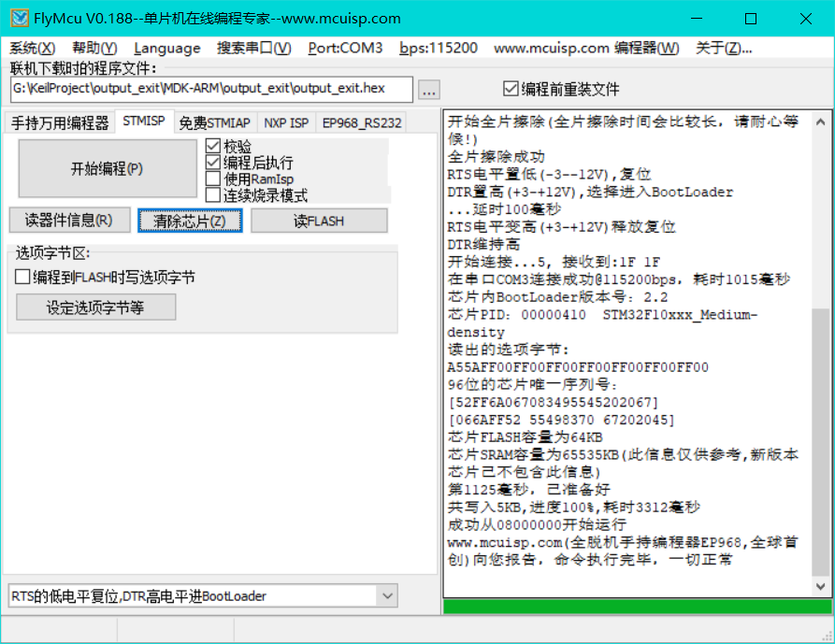Switch to EP968_RS232 tab

pos(362,123)
